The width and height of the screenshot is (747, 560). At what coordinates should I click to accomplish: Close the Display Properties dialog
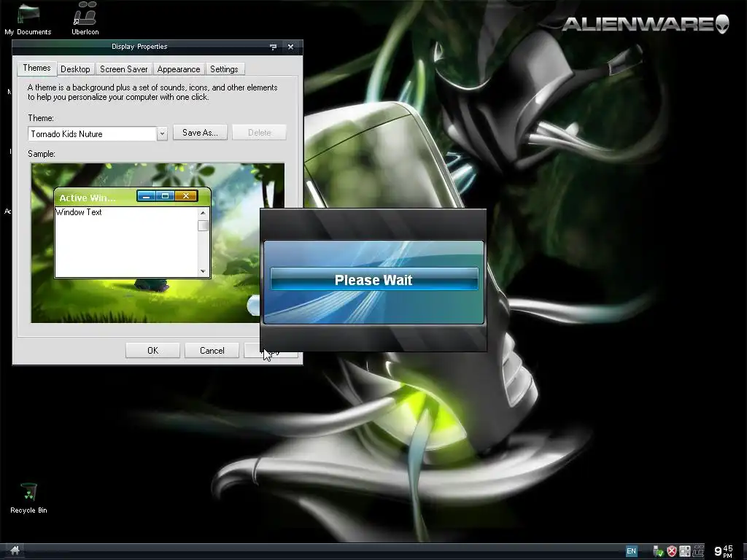(x=290, y=47)
